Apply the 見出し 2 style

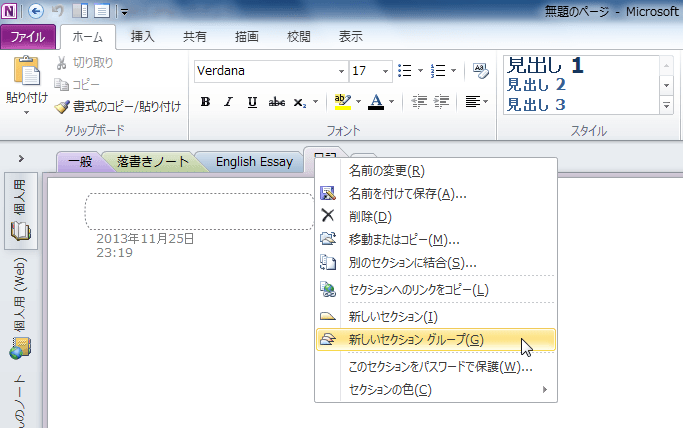[536, 85]
